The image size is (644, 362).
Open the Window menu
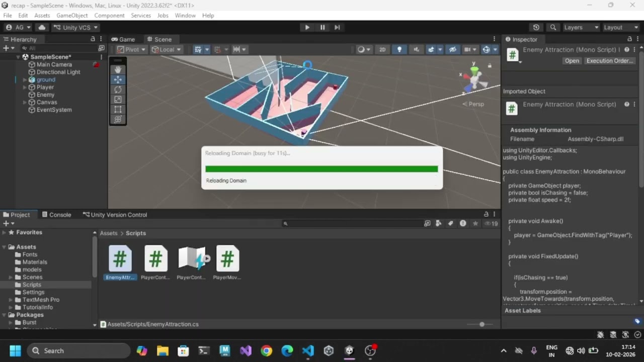(185, 16)
